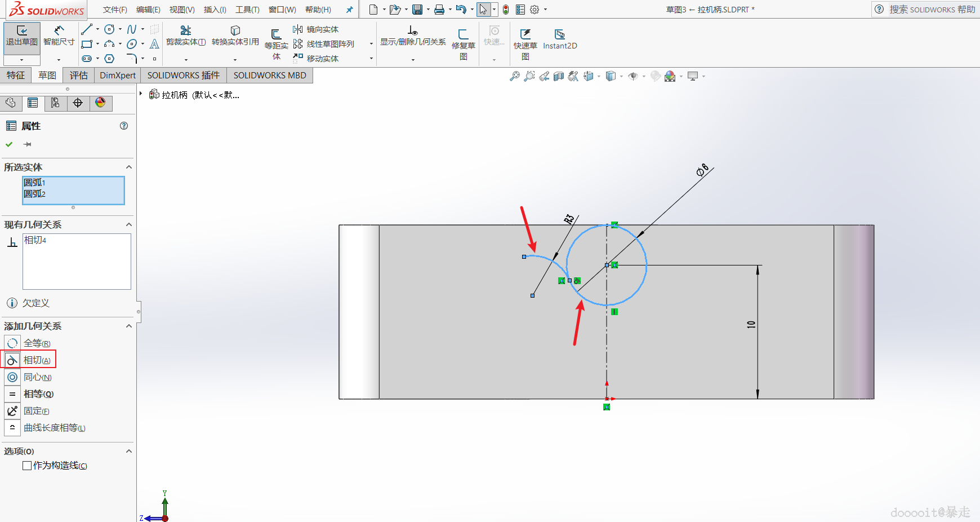Add the 相切 (tangent) relation

(37, 360)
